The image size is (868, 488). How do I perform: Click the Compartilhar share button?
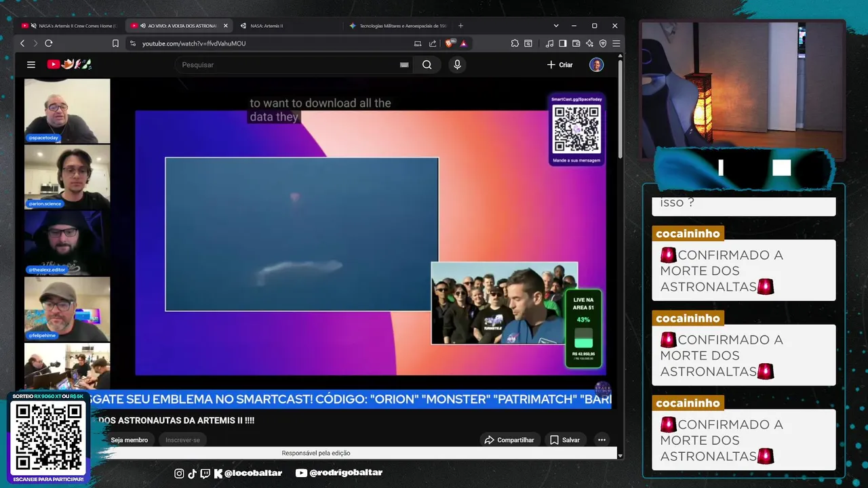pyautogui.click(x=509, y=440)
